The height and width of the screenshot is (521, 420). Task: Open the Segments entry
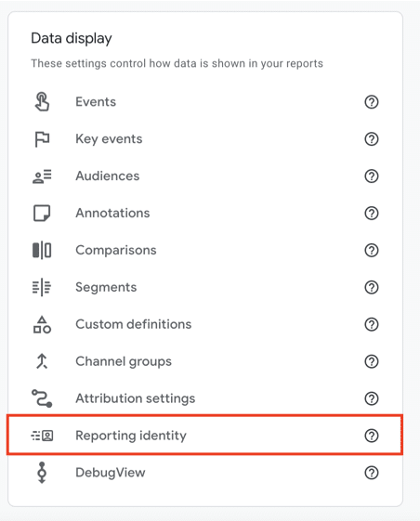204,287
